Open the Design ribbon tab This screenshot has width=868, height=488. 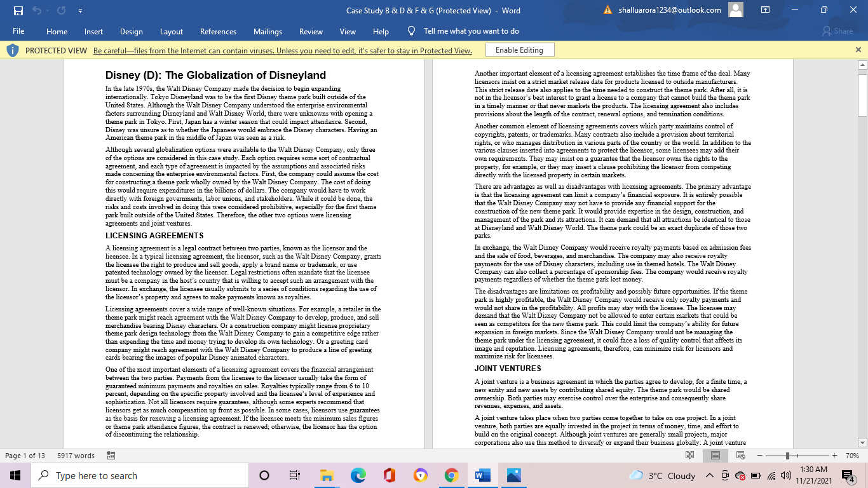(x=131, y=31)
